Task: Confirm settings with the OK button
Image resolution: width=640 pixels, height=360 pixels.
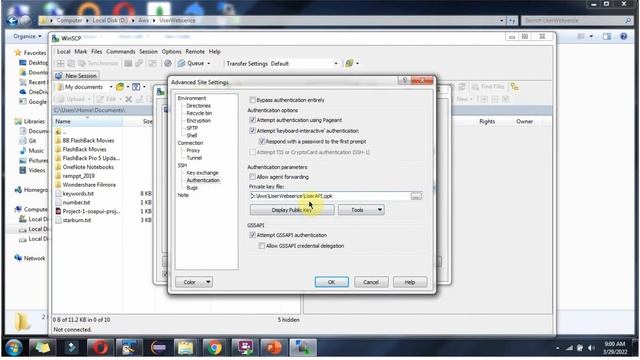Action: 331,282
